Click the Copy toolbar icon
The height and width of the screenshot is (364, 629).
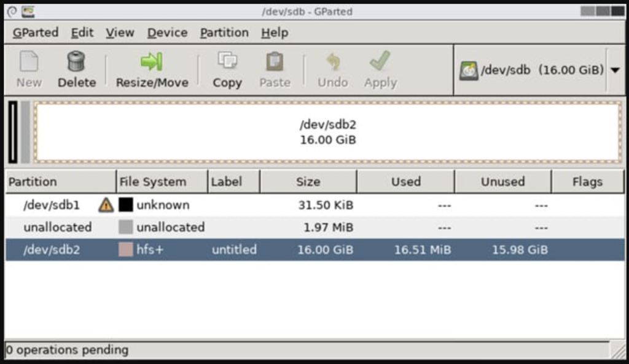[227, 62]
